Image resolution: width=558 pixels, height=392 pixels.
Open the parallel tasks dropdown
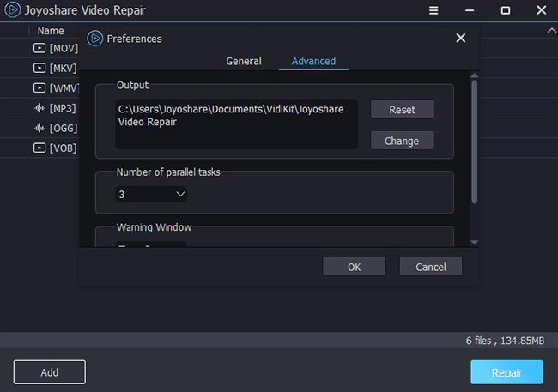tap(151, 194)
